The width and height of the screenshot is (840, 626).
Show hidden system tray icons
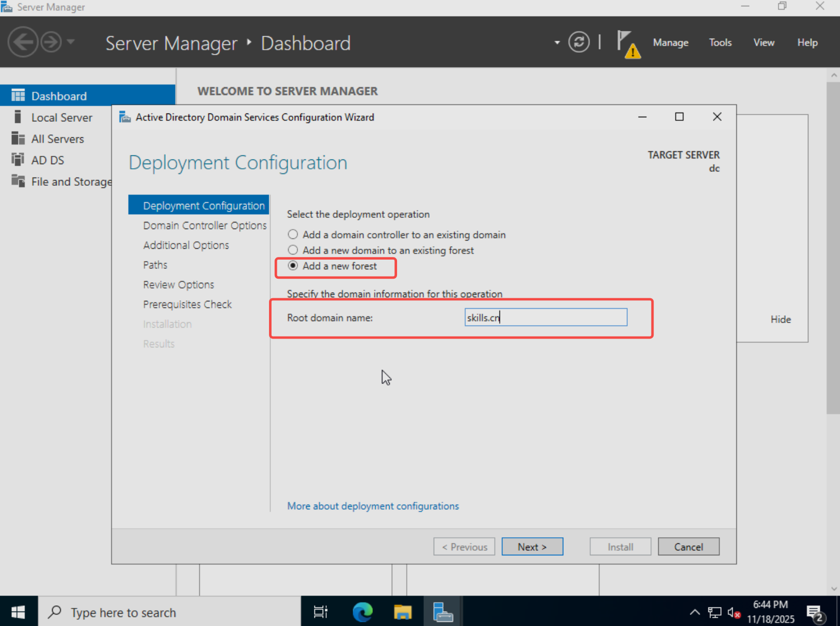click(695, 612)
